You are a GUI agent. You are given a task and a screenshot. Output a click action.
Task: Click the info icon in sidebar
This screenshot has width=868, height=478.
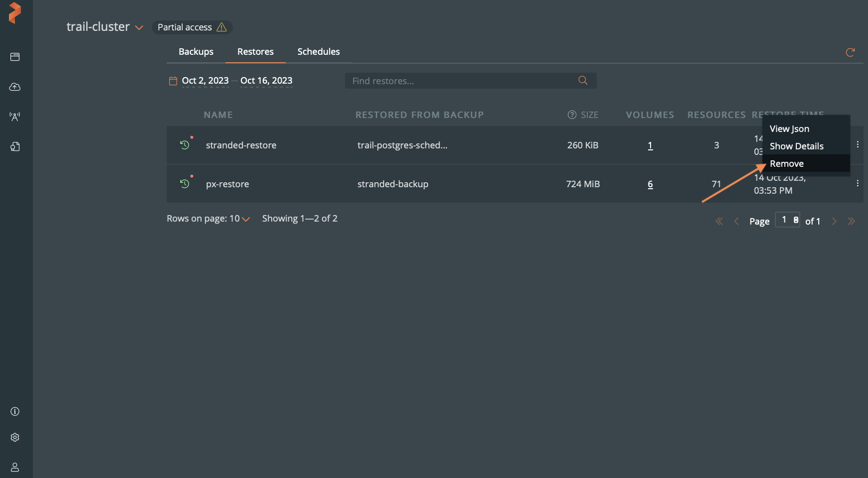tap(15, 411)
